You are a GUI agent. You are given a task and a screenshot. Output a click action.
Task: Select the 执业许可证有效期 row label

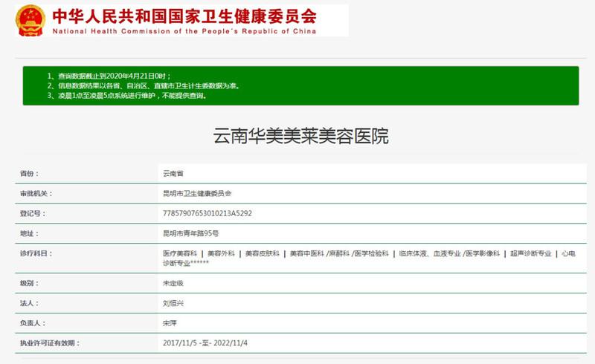pyautogui.click(x=49, y=343)
